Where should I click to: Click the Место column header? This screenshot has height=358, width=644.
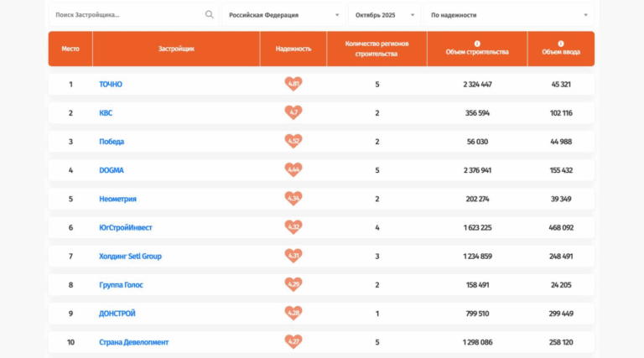[x=70, y=49]
